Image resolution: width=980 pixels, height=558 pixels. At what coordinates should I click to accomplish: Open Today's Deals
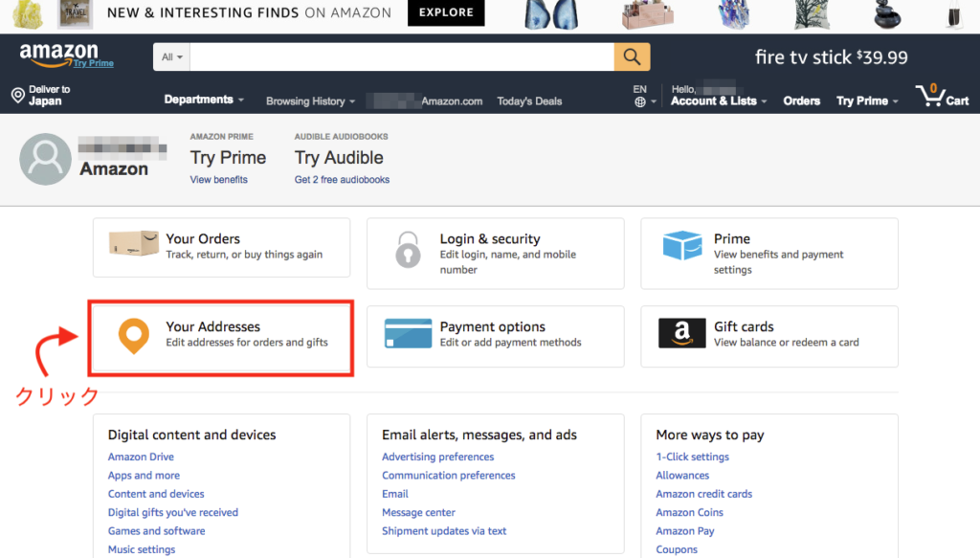click(x=529, y=101)
